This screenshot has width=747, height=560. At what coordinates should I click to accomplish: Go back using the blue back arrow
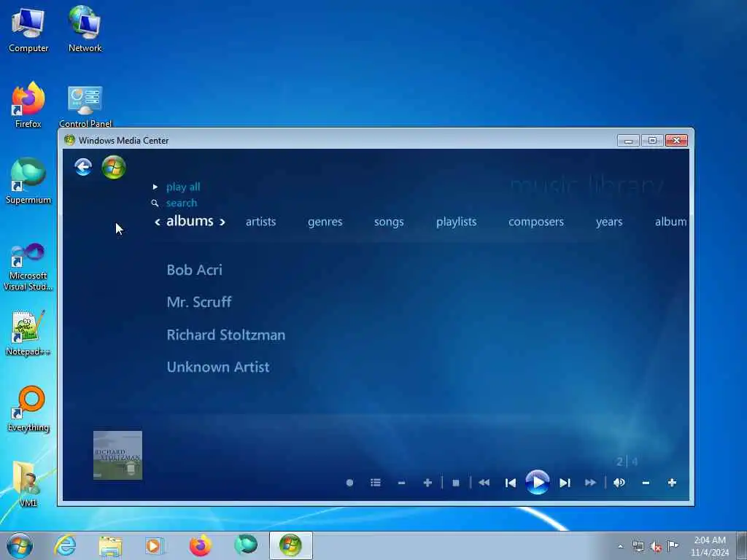pyautogui.click(x=83, y=167)
